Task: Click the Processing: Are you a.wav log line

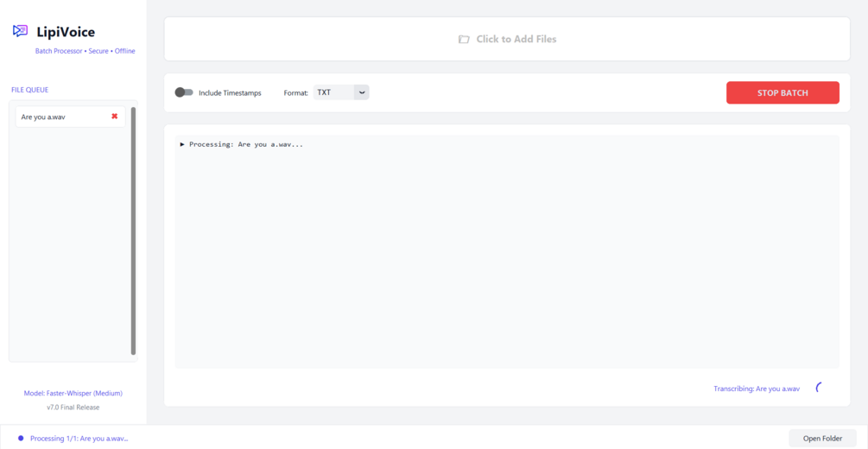Action: (242, 144)
